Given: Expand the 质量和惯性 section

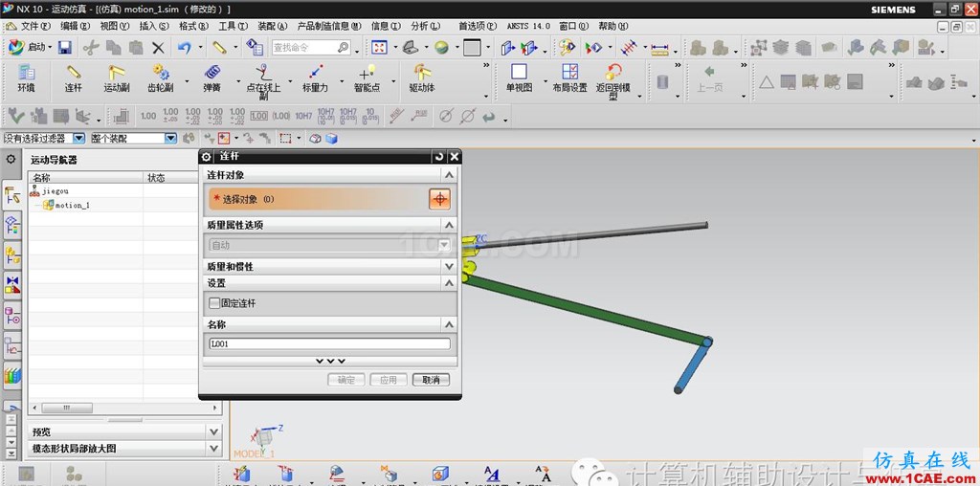Looking at the screenshot, I should pos(449,267).
